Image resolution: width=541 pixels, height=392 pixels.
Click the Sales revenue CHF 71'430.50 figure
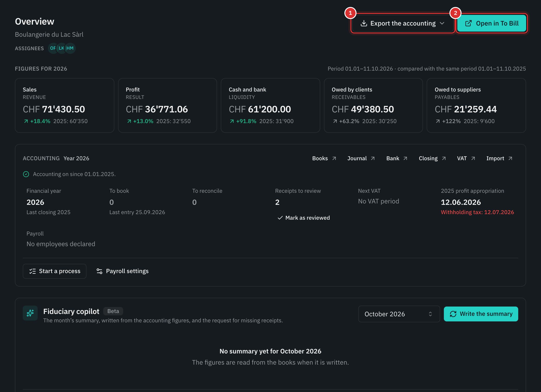[54, 109]
